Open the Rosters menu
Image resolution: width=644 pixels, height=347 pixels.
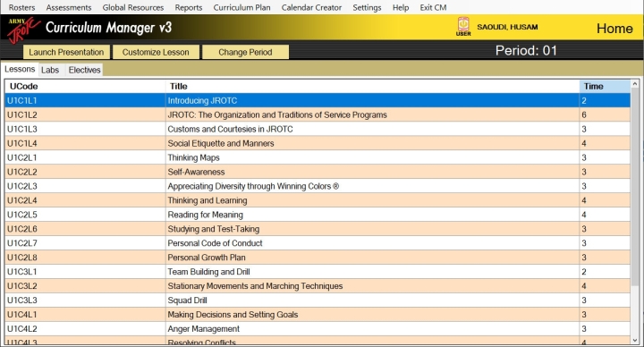coord(21,7)
